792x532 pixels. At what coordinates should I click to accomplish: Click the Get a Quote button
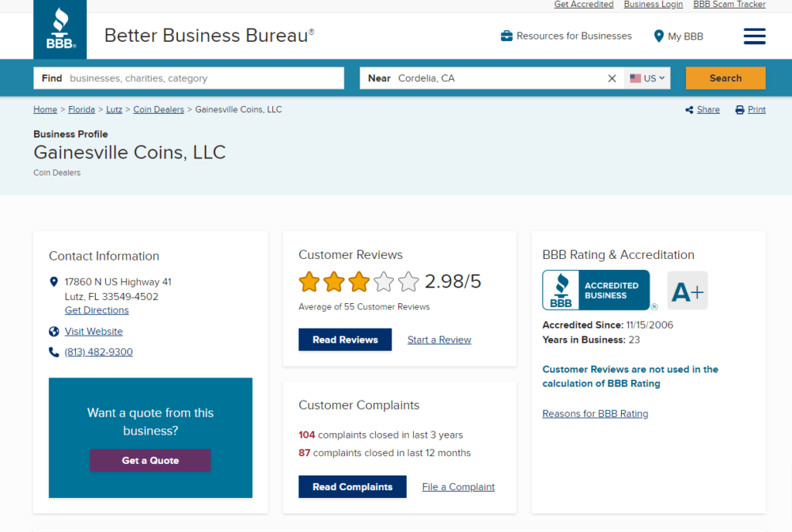coord(150,460)
